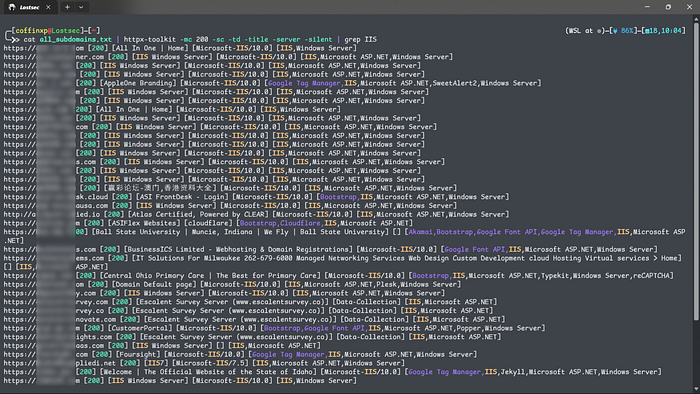Click 'ASI FrontDesk - Login' title text
Image resolution: width=700 pixels, height=394 pixels.
182,197
